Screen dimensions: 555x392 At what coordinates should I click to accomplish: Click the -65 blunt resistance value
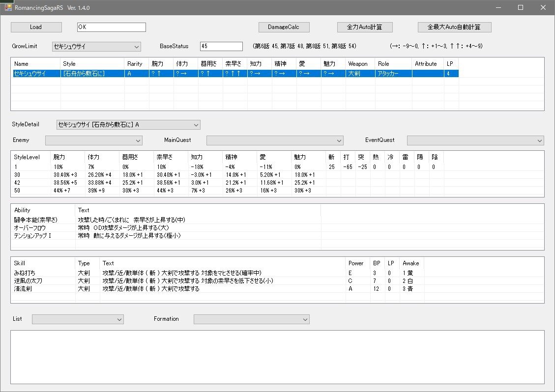(348, 167)
